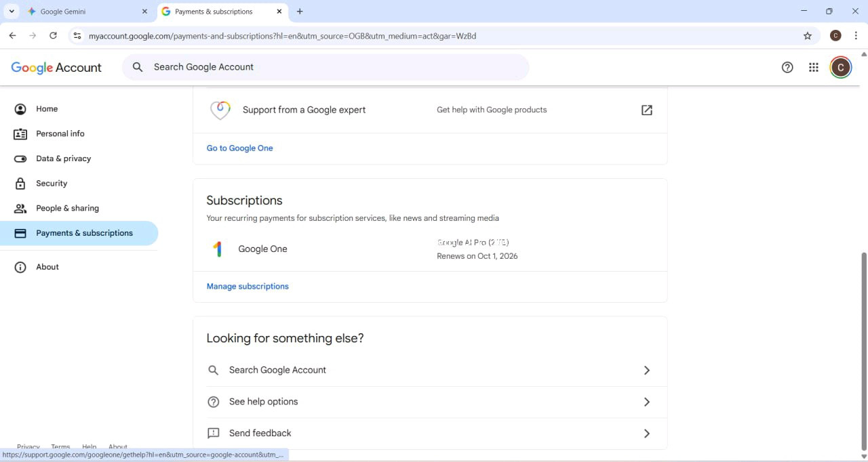Bookmark this page with star icon
Viewport: 868px width, 462px height.
click(808, 36)
